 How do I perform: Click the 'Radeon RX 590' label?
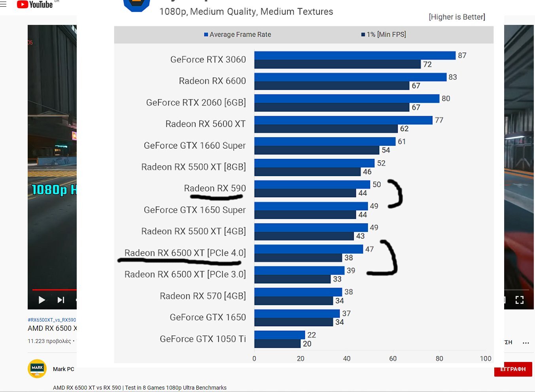tap(215, 188)
